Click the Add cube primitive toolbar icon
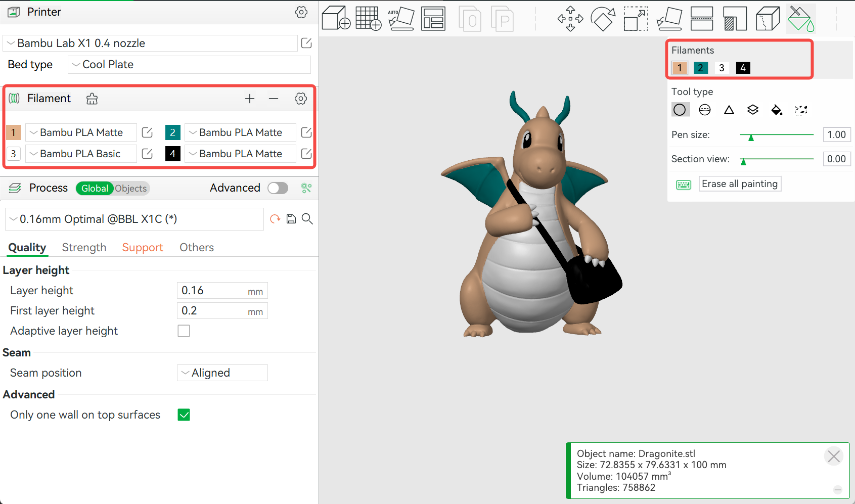The height and width of the screenshot is (504, 855). [x=336, y=19]
